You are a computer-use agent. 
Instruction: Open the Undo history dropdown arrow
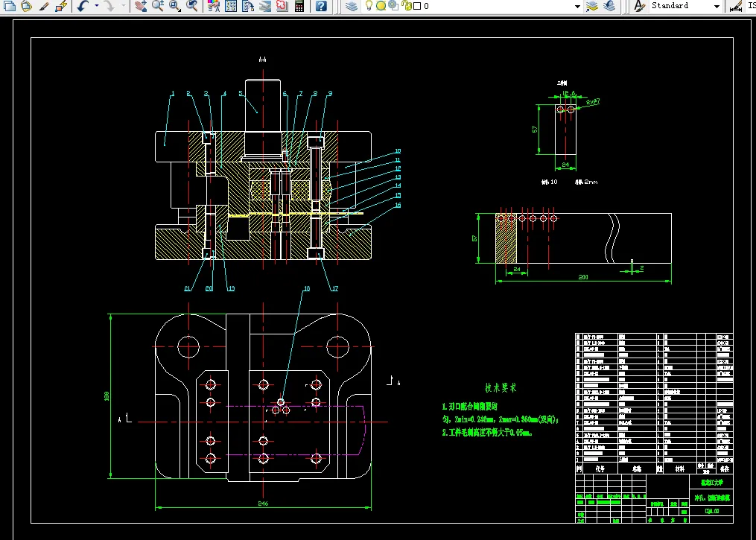coord(96,6)
